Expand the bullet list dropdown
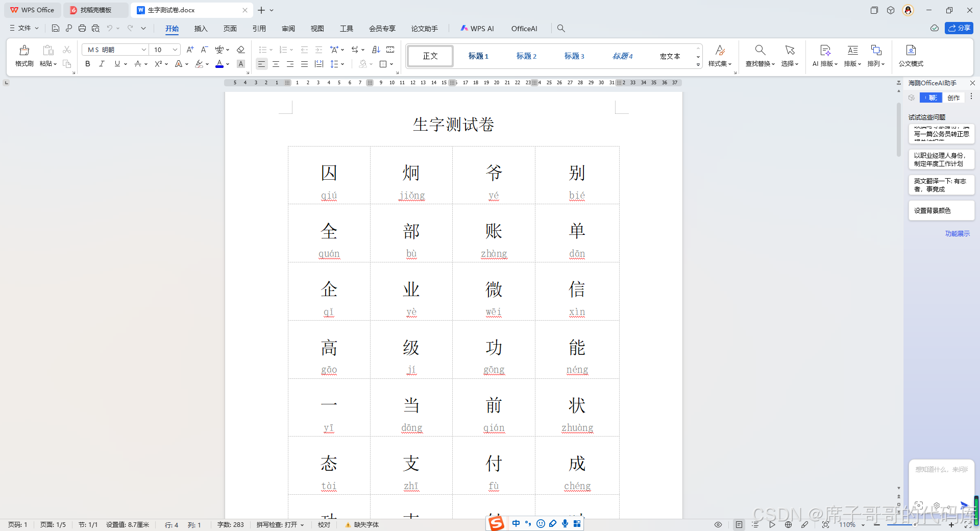Screen dimensions: 980x531 click(271, 50)
